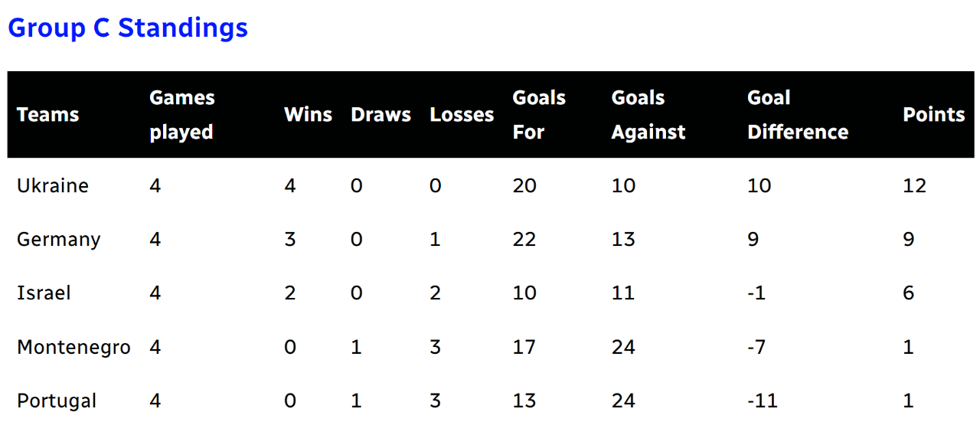Screen dimensions: 980x435
Task: Click the Losses column header
Action: [x=462, y=115]
